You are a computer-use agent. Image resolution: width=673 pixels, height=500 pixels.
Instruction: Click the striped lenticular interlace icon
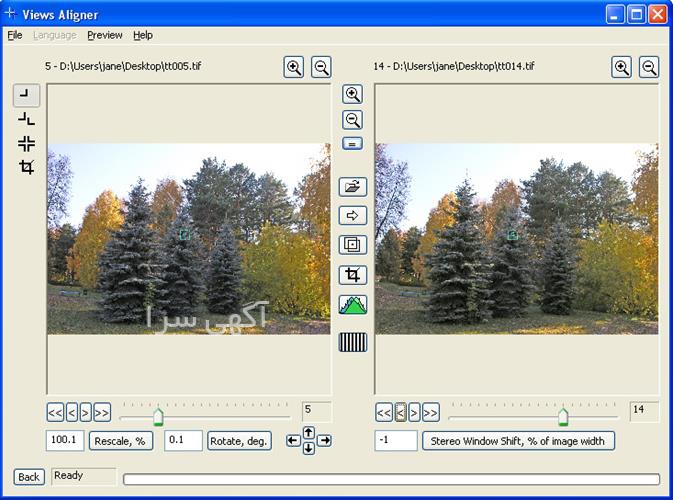[353, 342]
